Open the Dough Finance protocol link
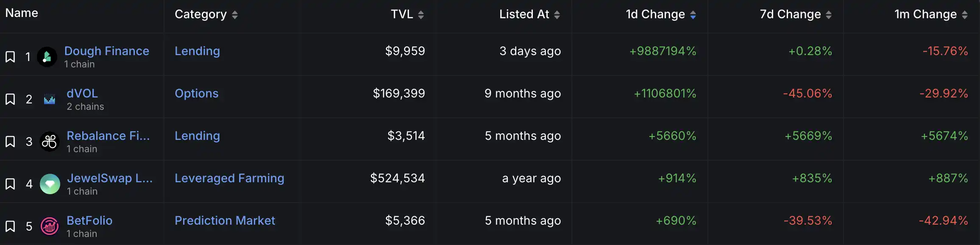Viewport: 980px width, 245px height. coord(107,51)
